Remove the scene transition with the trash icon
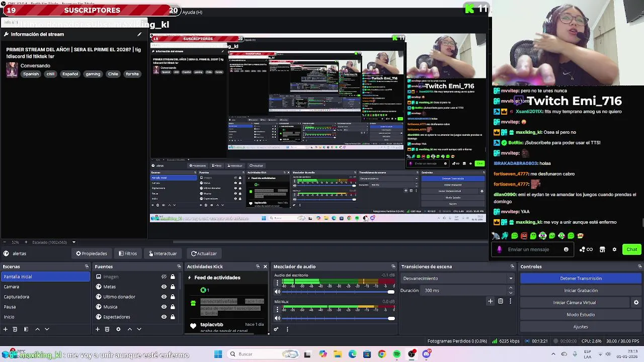This screenshot has width=644, height=362. [x=501, y=301]
